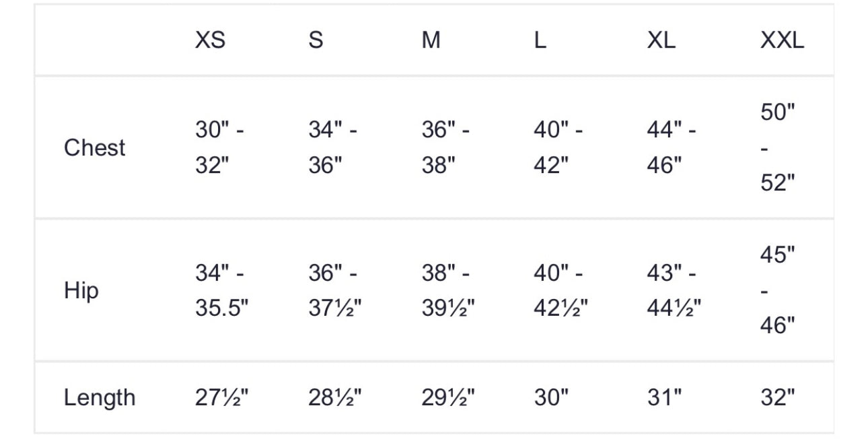This screenshot has width=868, height=439.
Task: Select XS length value 27½"
Action: pos(222,397)
